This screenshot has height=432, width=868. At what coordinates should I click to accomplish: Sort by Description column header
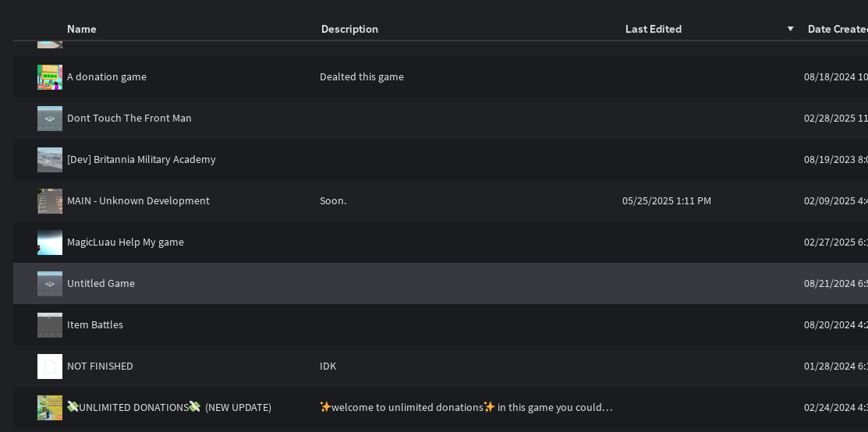pos(349,29)
